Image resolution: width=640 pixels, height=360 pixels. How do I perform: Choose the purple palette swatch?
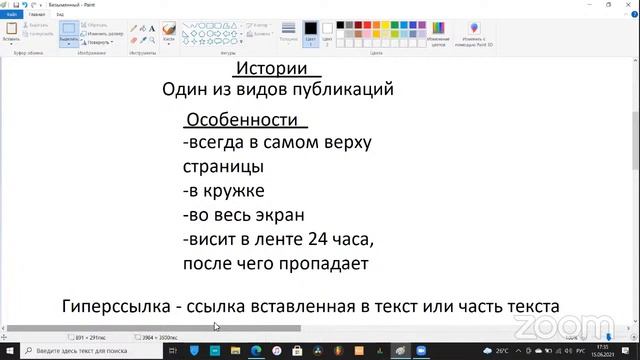[x=422, y=25]
